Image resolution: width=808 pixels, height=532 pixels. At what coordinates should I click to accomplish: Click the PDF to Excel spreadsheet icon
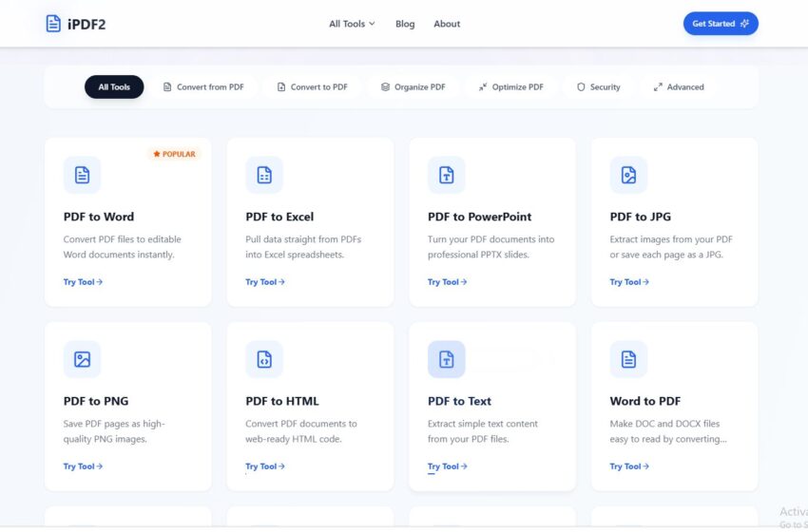pyautogui.click(x=264, y=175)
